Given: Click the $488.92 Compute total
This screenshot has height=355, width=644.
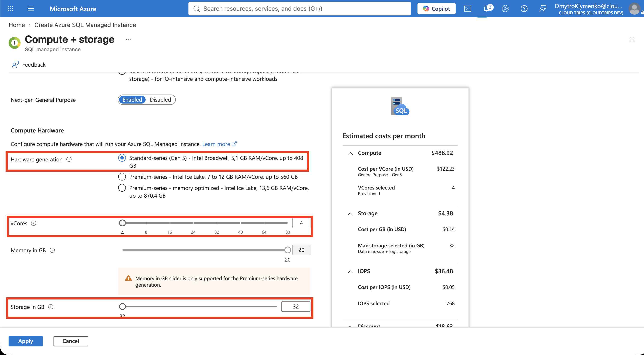Looking at the screenshot, I should pos(442,153).
